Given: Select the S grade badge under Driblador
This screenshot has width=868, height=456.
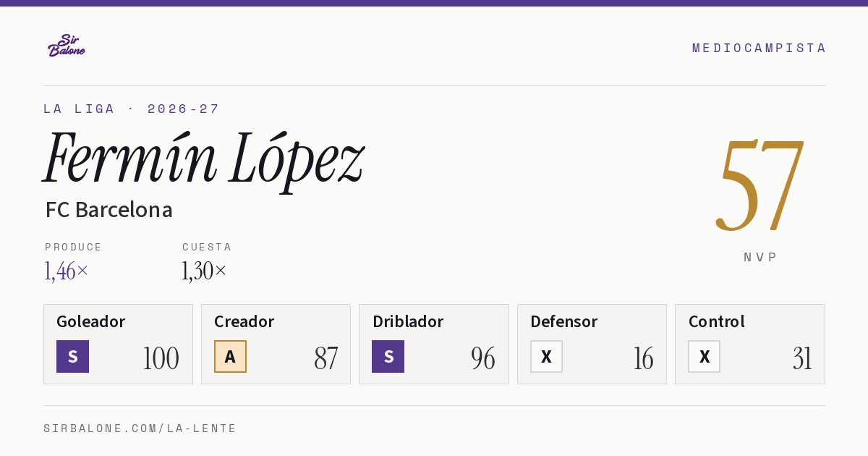Looking at the screenshot, I should pos(388,356).
